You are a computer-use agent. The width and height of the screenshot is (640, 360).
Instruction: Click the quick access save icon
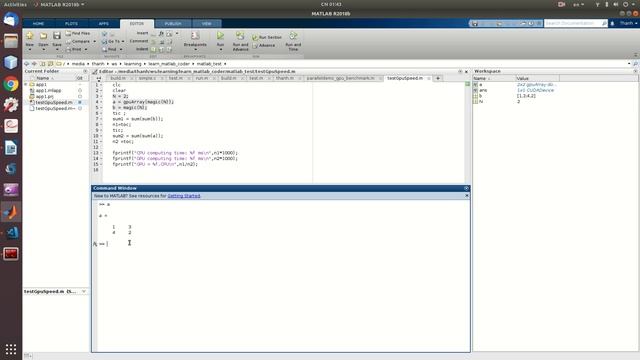[x=475, y=23]
